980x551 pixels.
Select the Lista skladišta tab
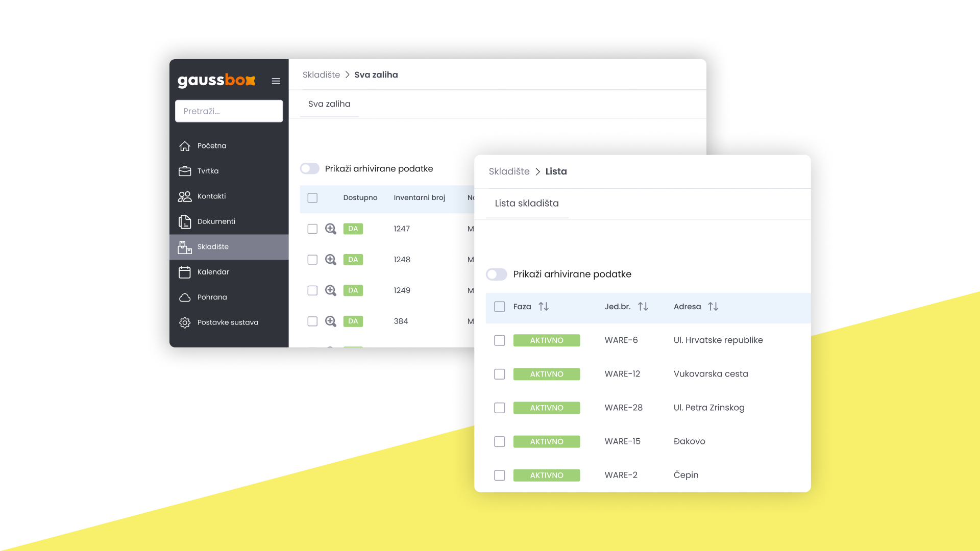coord(527,203)
